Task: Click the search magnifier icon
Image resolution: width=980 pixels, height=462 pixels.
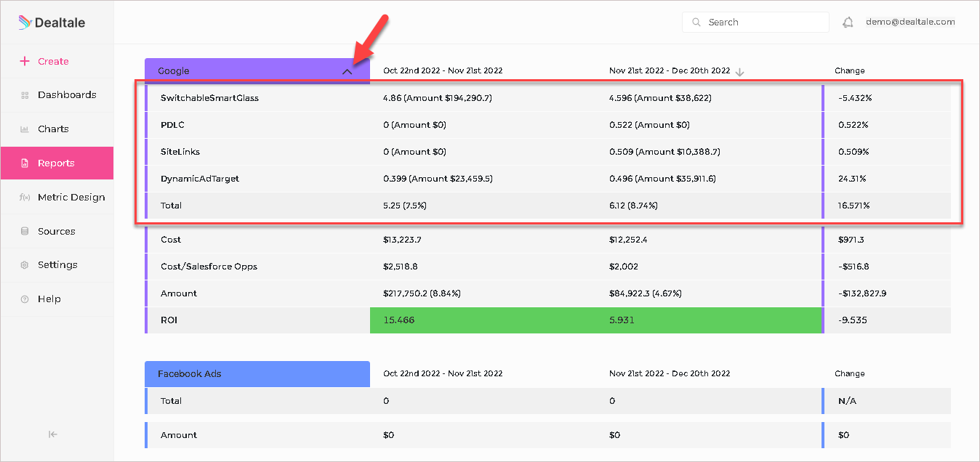Action: (696, 23)
